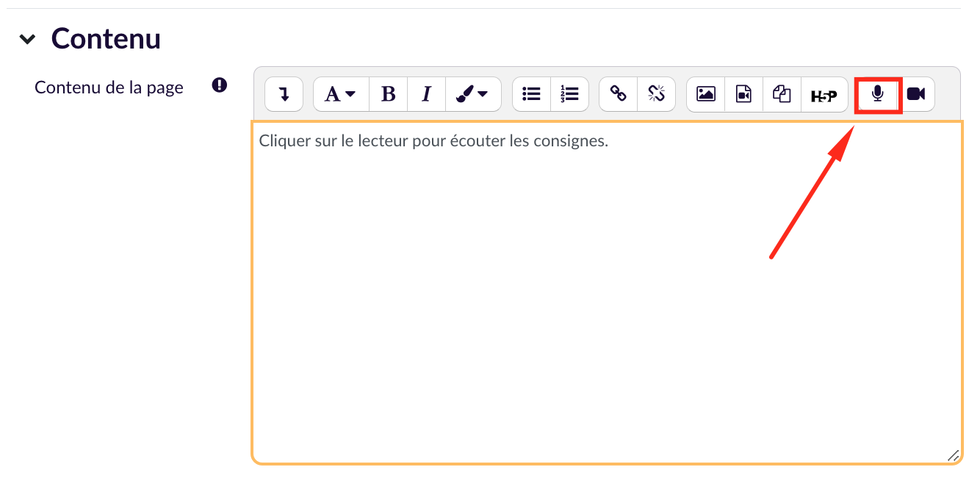Insert a numbered list
The height and width of the screenshot is (478, 980).
point(569,94)
